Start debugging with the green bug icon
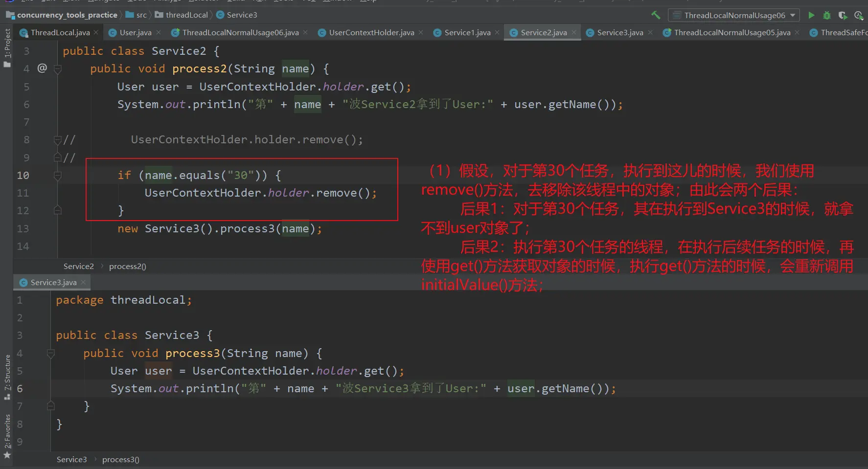 tap(827, 15)
